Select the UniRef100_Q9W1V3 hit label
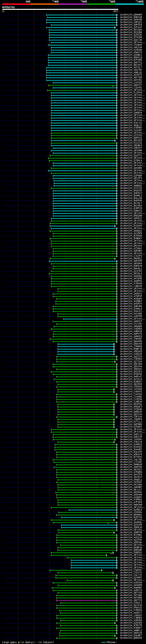The image size is (146, 644). point(131,211)
